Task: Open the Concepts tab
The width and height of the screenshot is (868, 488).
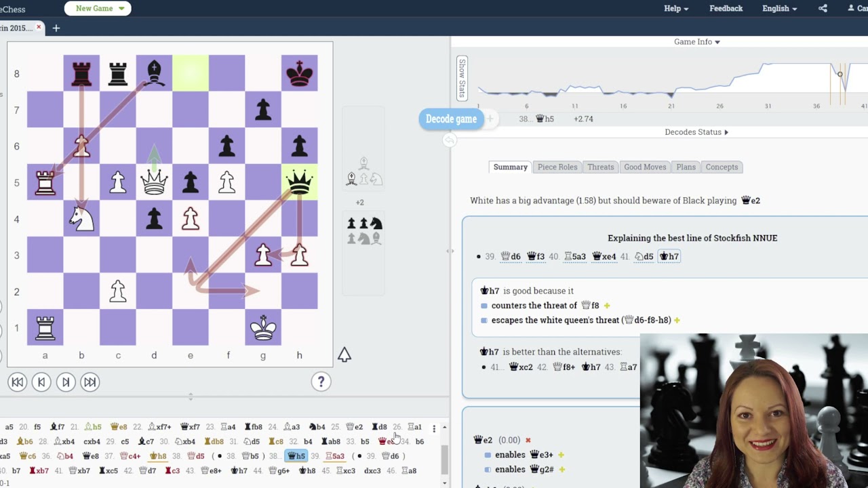Action: tap(722, 167)
